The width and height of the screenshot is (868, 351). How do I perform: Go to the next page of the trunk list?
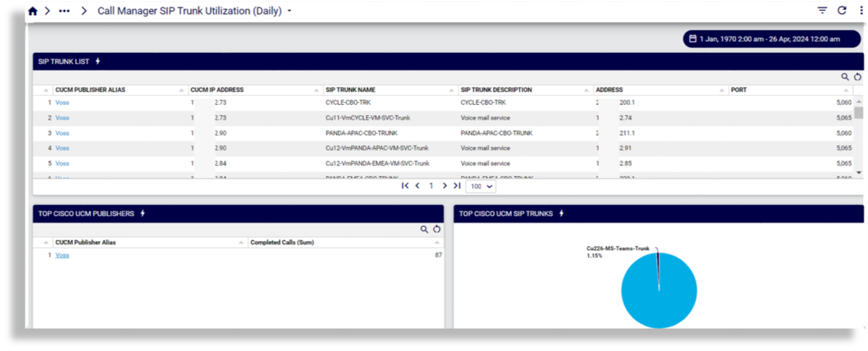click(x=444, y=186)
